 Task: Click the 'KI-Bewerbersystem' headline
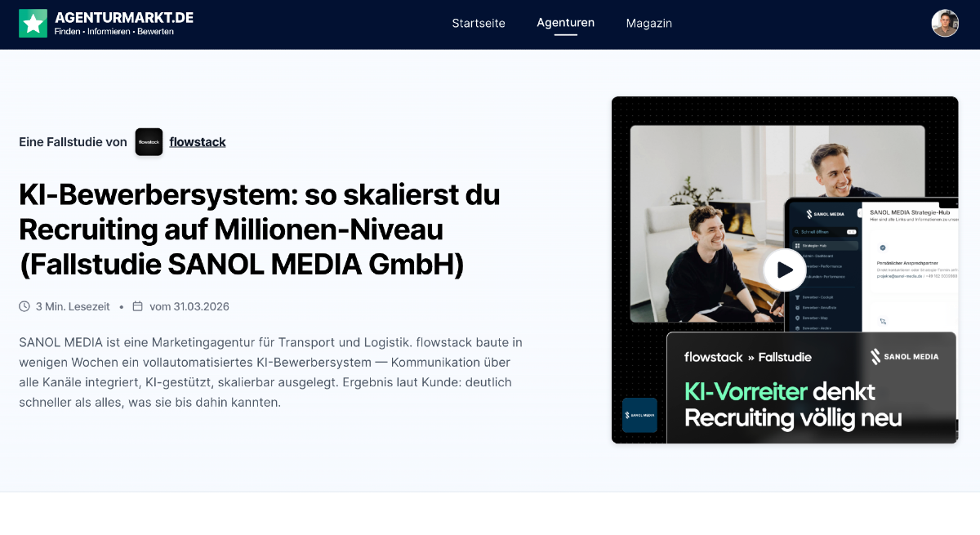(x=260, y=230)
